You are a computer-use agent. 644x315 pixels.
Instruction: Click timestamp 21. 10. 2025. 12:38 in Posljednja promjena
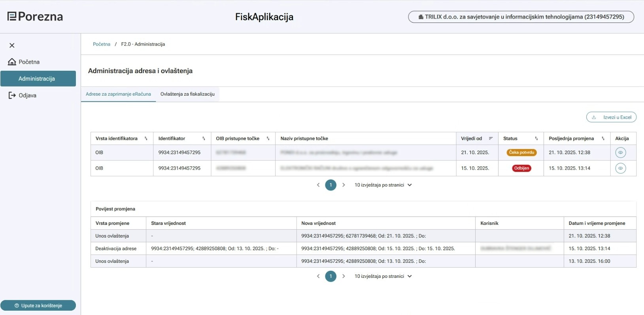coord(569,153)
